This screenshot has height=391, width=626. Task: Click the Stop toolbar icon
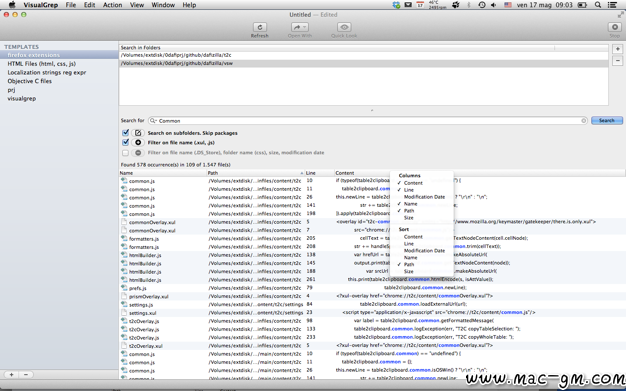(614, 27)
